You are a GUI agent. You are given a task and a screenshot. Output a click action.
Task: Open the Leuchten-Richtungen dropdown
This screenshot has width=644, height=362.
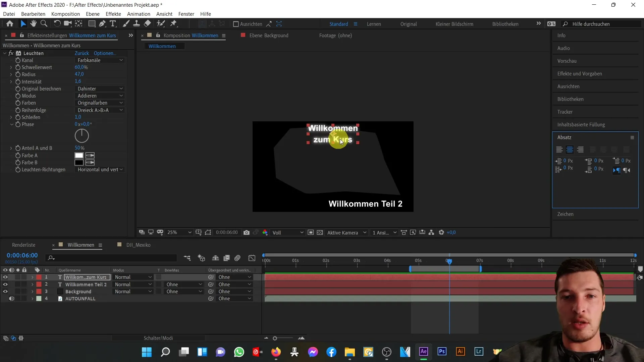pyautogui.click(x=100, y=170)
